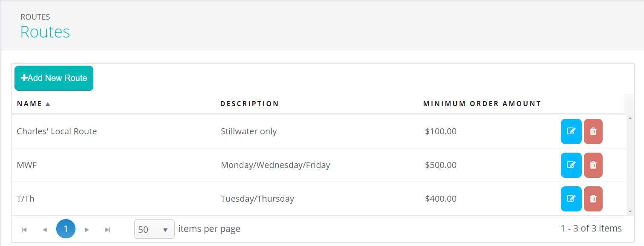Screen dimensions: 644x246
Task: Sort by Minimum Order Amount header
Action: point(482,104)
